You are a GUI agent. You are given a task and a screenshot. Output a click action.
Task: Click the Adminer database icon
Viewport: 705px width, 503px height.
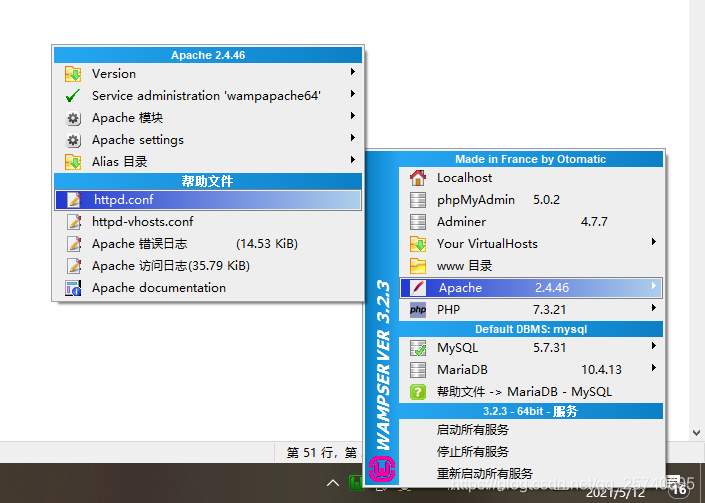pos(418,222)
